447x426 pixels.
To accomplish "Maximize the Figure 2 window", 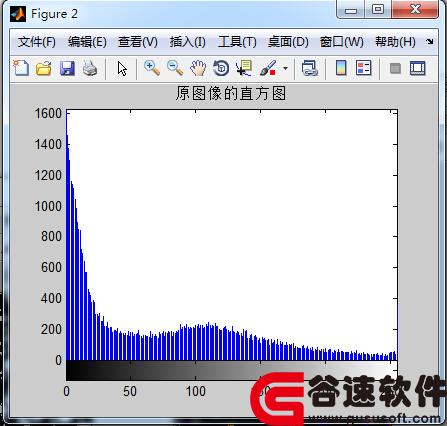I will (x=378, y=9).
